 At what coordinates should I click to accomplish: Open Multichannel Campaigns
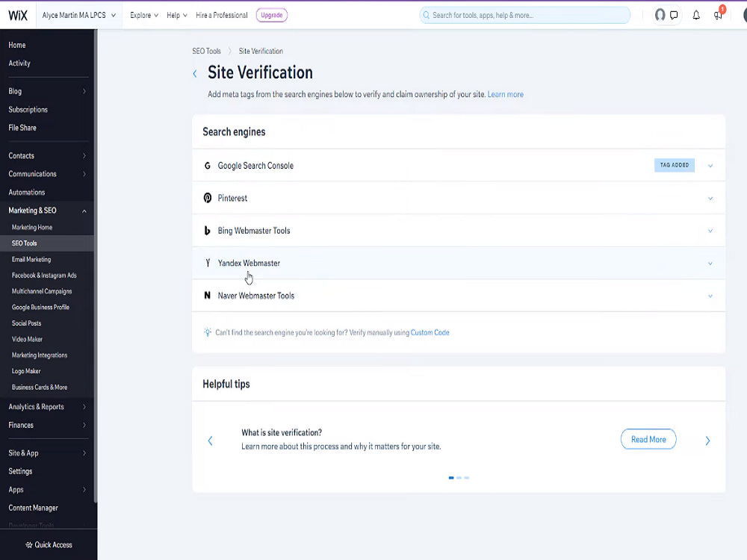point(42,291)
